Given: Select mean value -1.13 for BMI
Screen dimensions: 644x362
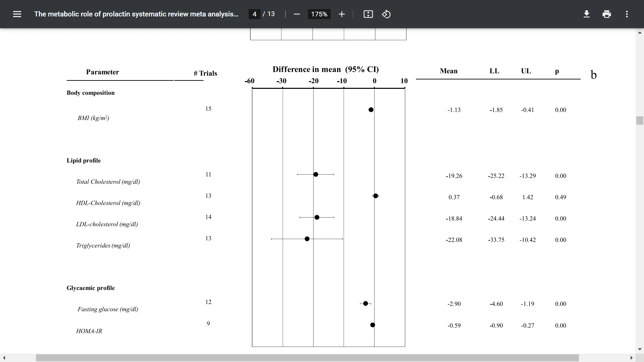Looking at the screenshot, I should coord(454,110).
